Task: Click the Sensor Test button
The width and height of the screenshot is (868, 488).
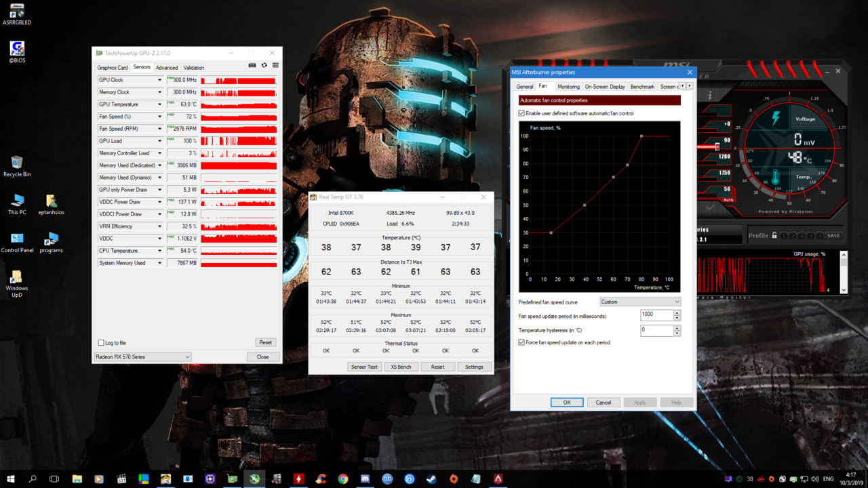Action: (x=364, y=367)
